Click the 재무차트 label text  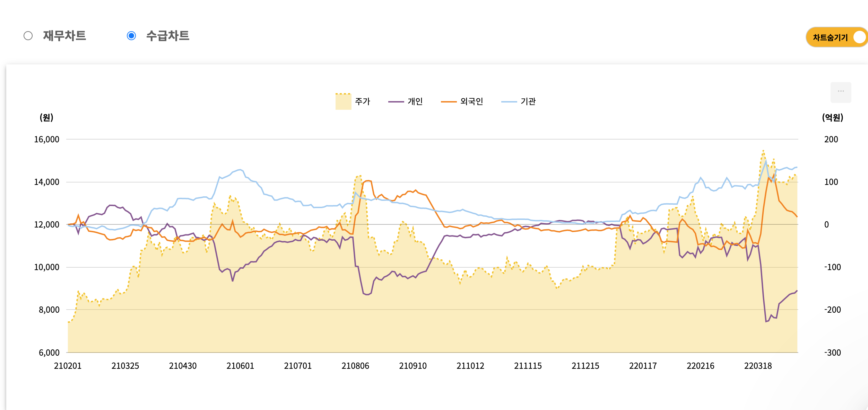point(64,36)
